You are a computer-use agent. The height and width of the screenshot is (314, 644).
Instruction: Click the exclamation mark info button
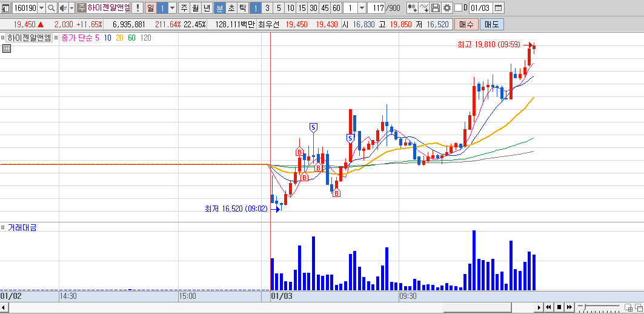point(138,8)
